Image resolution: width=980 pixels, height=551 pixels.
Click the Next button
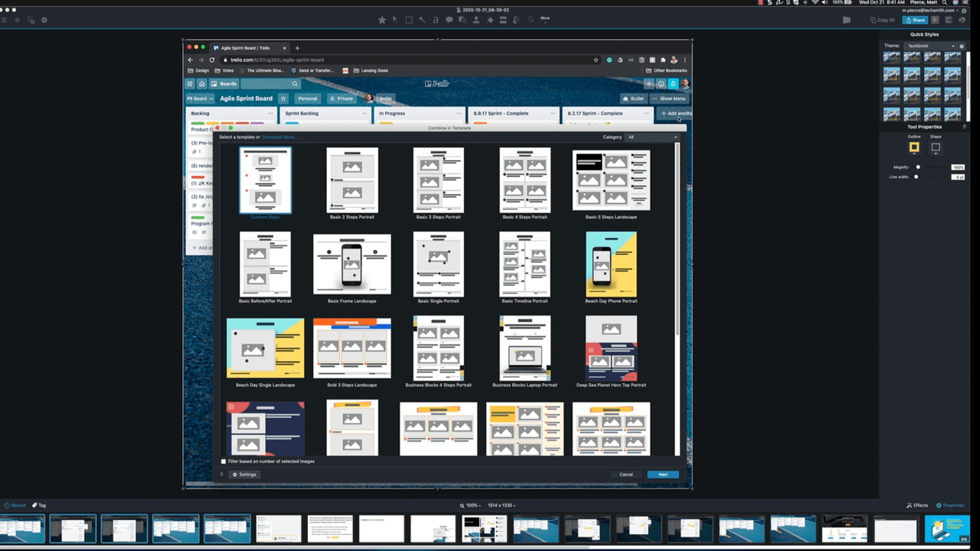point(663,474)
